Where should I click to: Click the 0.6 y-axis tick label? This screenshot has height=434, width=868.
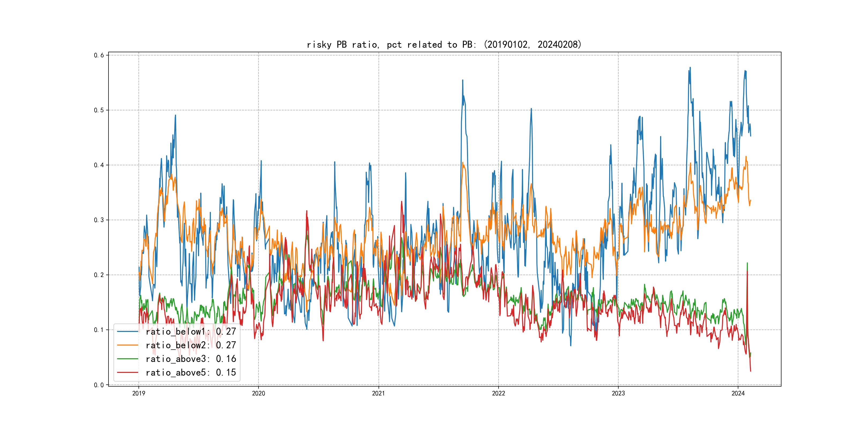point(99,55)
